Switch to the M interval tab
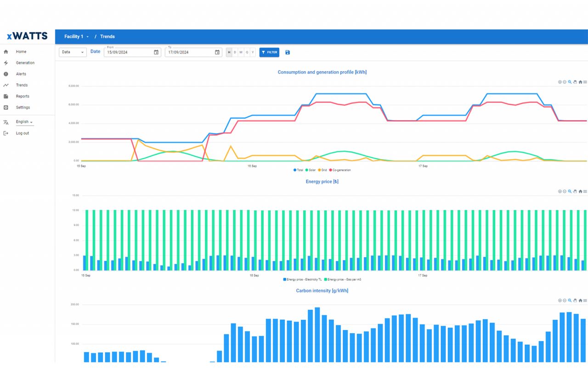 point(241,52)
